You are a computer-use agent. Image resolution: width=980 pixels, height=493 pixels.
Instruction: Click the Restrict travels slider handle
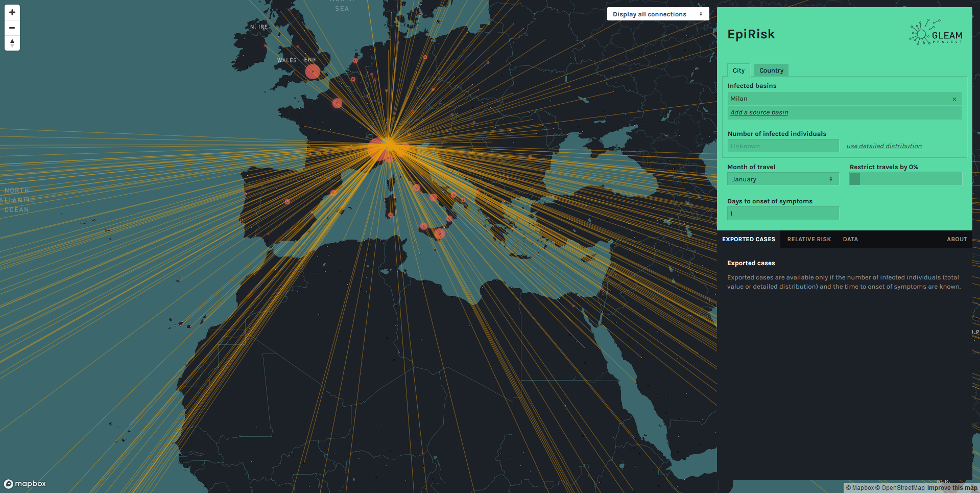coord(854,179)
